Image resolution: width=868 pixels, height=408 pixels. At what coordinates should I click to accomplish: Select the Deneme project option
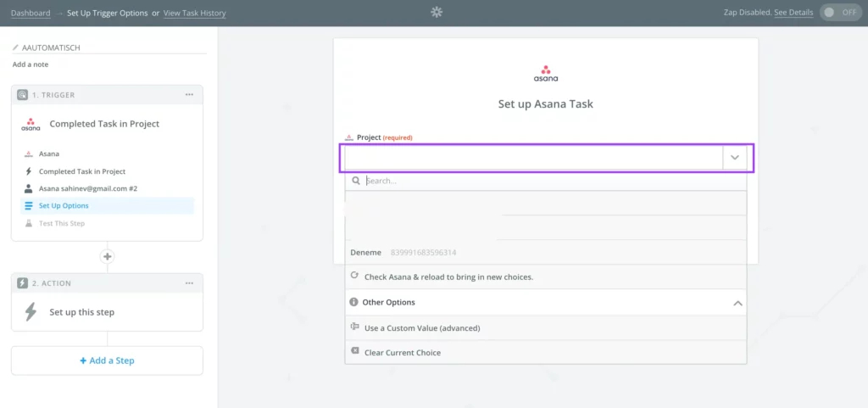(x=545, y=253)
